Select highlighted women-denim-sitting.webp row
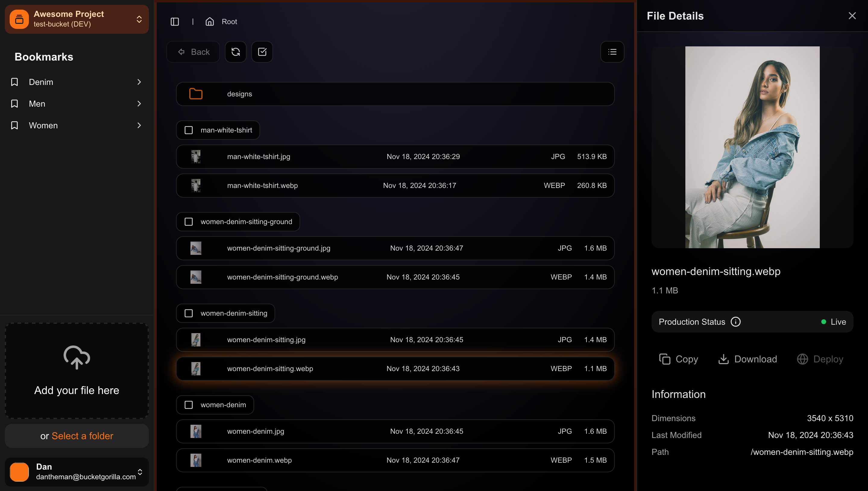Screen dimensions: 868x491 (395, 369)
